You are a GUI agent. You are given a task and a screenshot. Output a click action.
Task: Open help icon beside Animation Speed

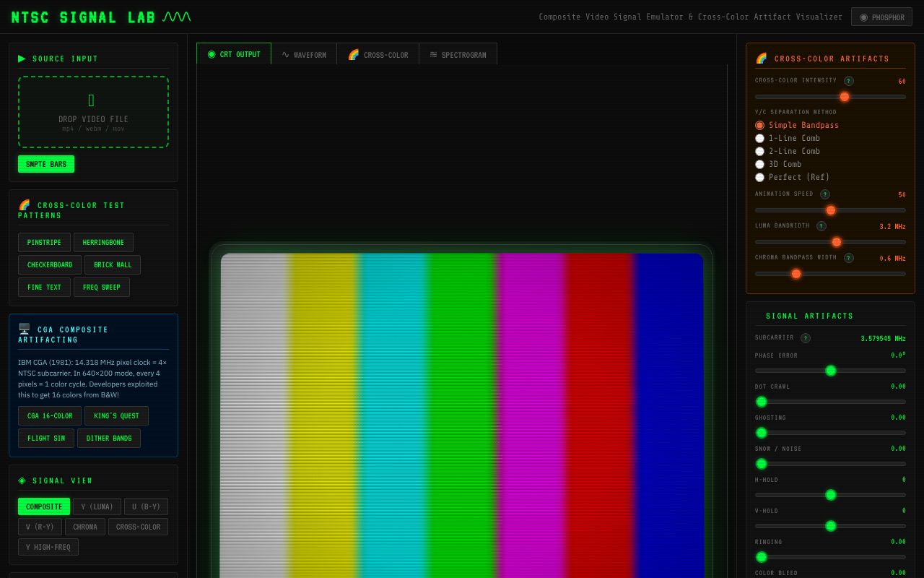click(x=824, y=194)
